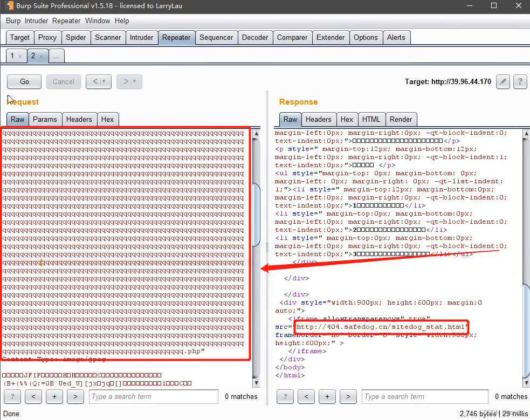Viewport: 530px width, 420px height.
Task: Go to previous match in response search
Action: (306, 396)
